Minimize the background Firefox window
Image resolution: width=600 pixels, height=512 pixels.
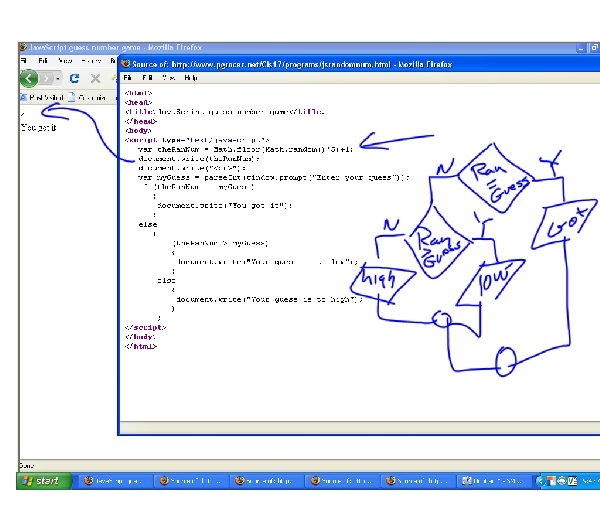[x=581, y=48]
